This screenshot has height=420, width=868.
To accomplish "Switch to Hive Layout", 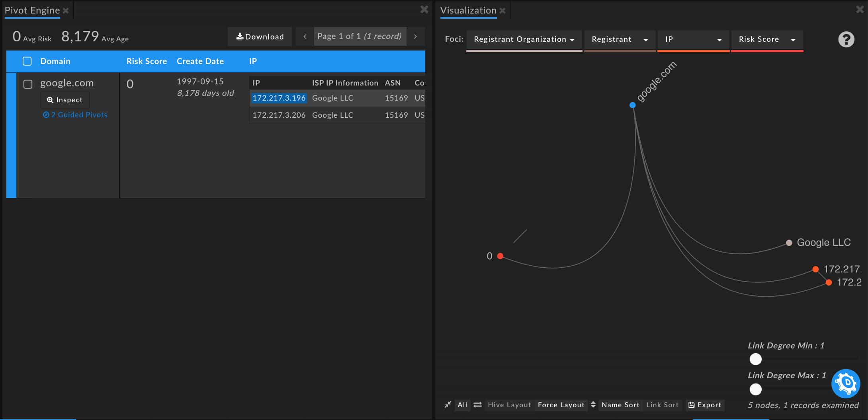I will tap(509, 405).
